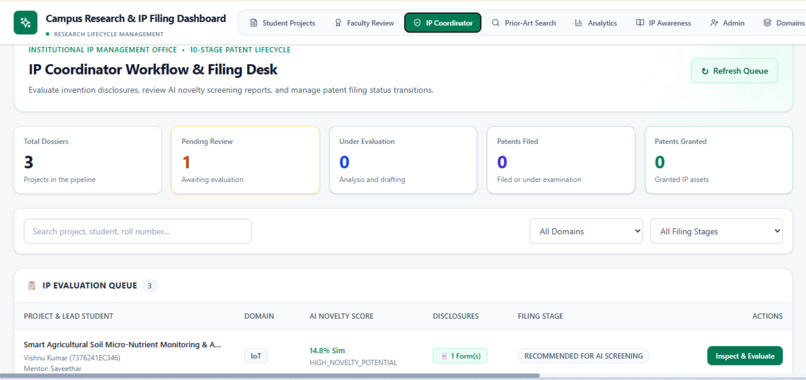Click the 14.8% Sim novelty score
This screenshot has width=806, height=380.
(x=327, y=351)
